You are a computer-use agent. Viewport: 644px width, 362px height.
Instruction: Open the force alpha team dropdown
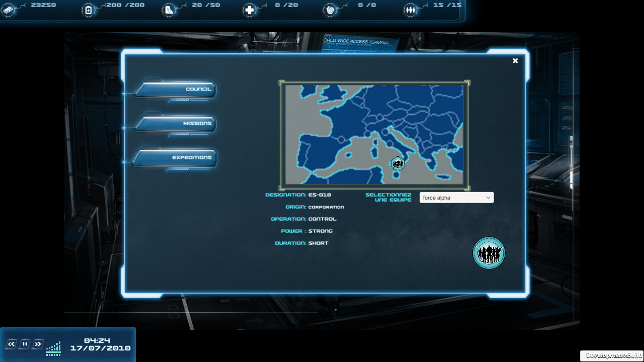click(456, 197)
